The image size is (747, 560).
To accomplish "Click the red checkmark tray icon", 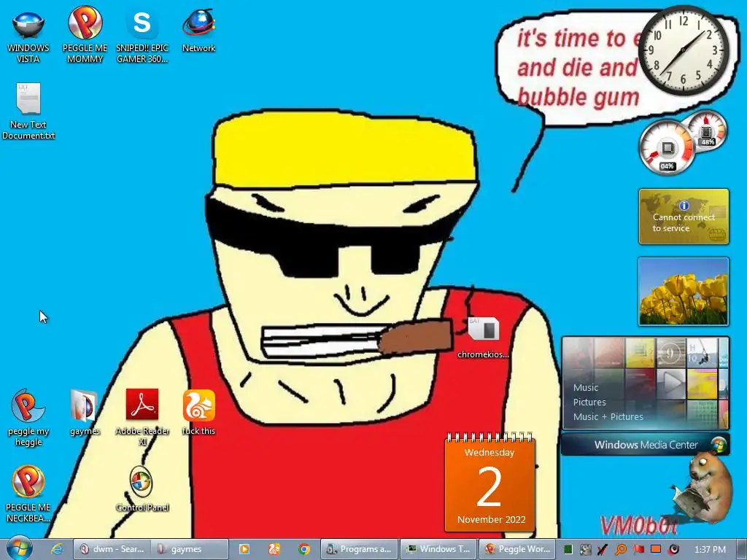I will point(602,550).
